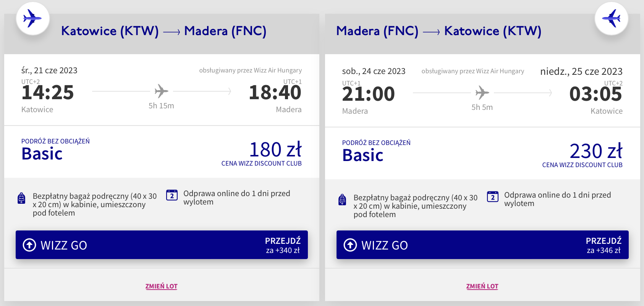Click the plane icon above 5h 5m duration
The height and width of the screenshot is (306, 644).
pos(482,93)
